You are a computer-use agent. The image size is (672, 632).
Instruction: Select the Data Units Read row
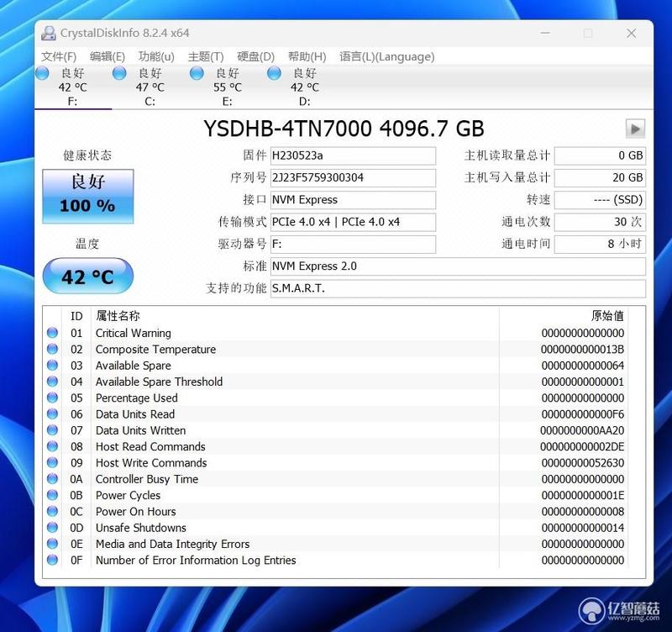[335, 414]
